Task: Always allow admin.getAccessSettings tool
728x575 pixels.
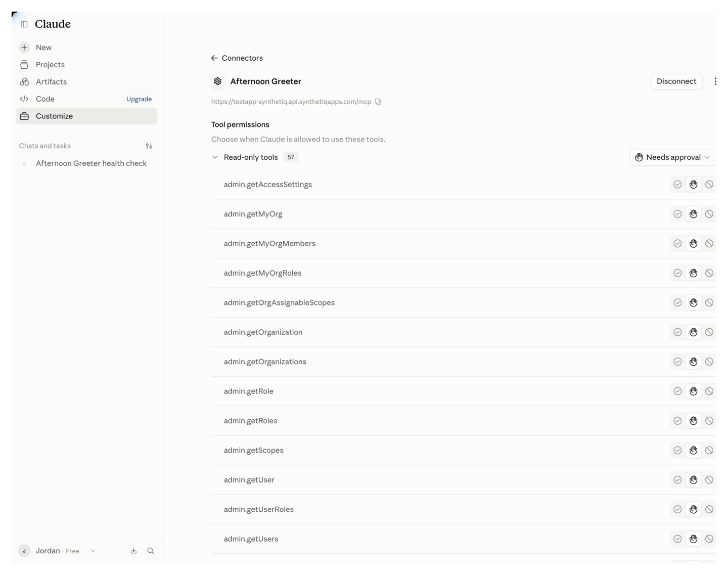Action: click(677, 185)
